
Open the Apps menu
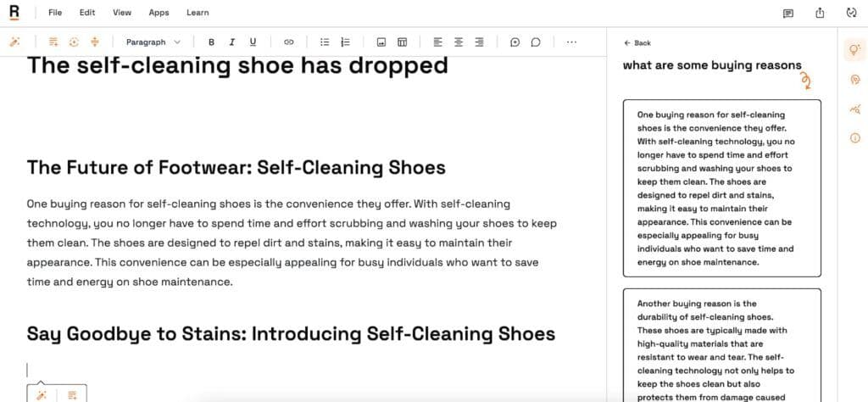tap(159, 12)
